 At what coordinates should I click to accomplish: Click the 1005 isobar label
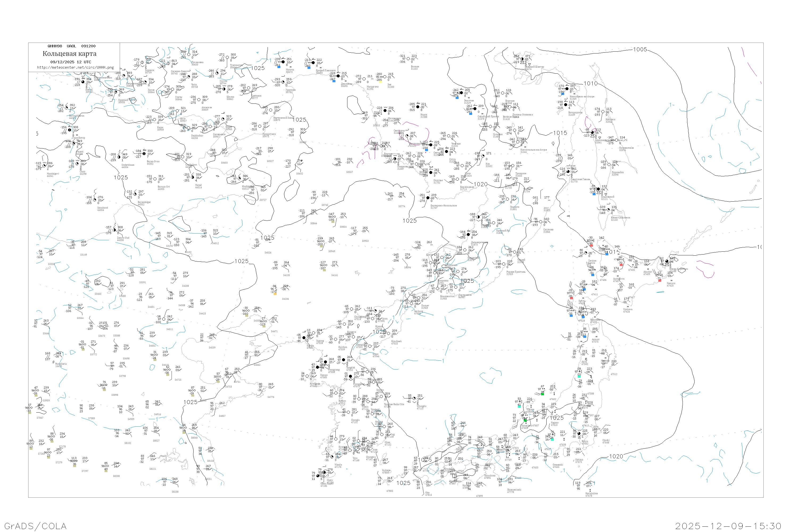coord(640,49)
